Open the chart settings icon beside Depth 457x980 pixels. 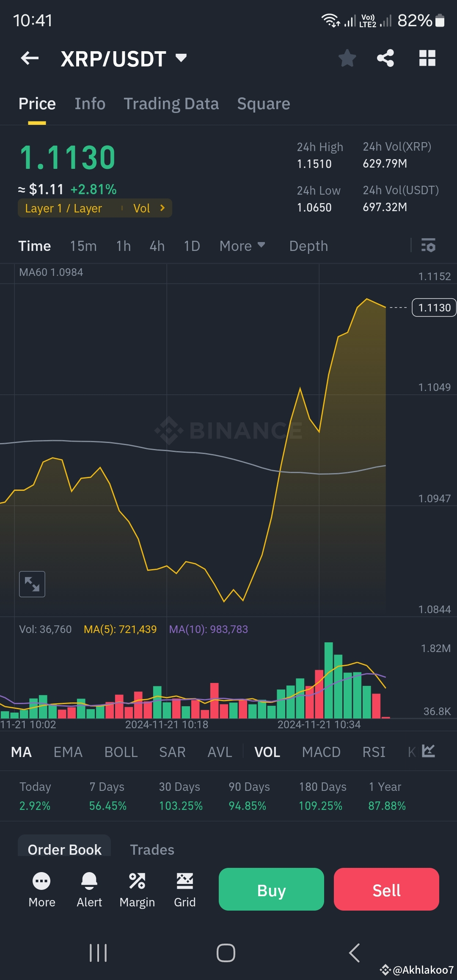pyautogui.click(x=429, y=246)
